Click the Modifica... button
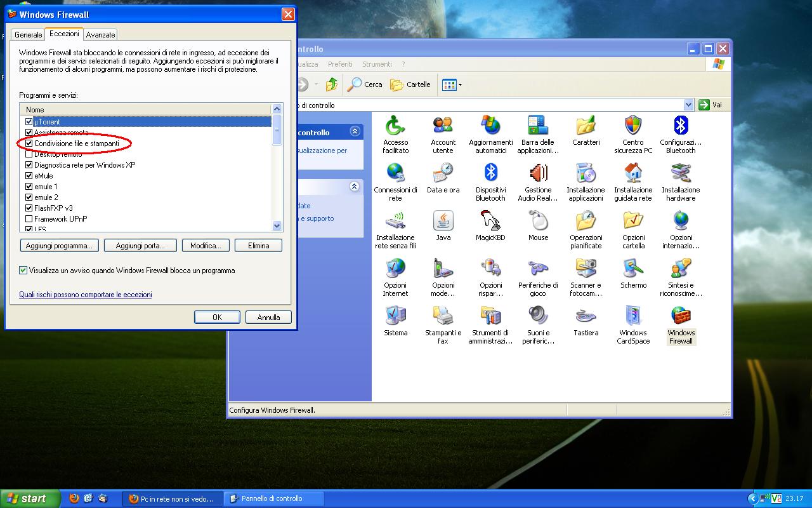Viewport: 812px width, 508px height. click(x=206, y=245)
